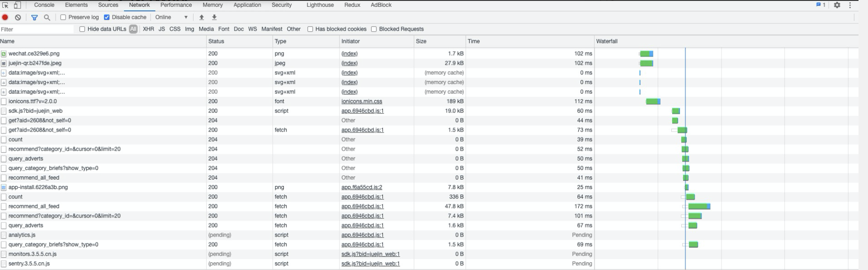Click the recommend_all_feed waterfall bar at 172 ms

point(699,207)
